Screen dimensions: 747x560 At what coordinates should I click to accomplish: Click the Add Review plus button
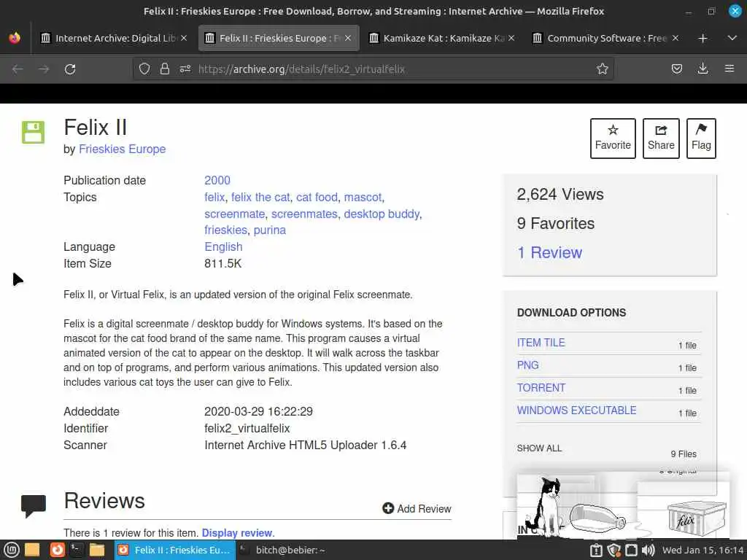pyautogui.click(x=417, y=508)
